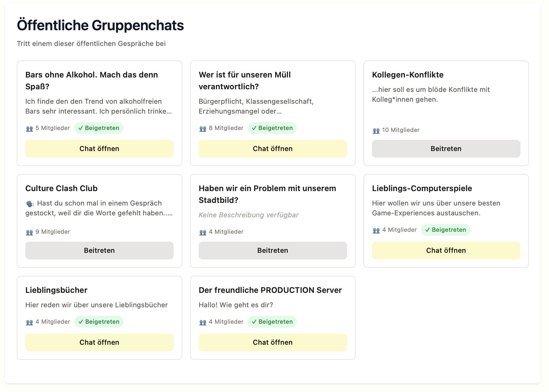This screenshot has width=549, height=392.
Task: Click the truncated description on Bars ohne Alkohol card
Action: coord(99,106)
